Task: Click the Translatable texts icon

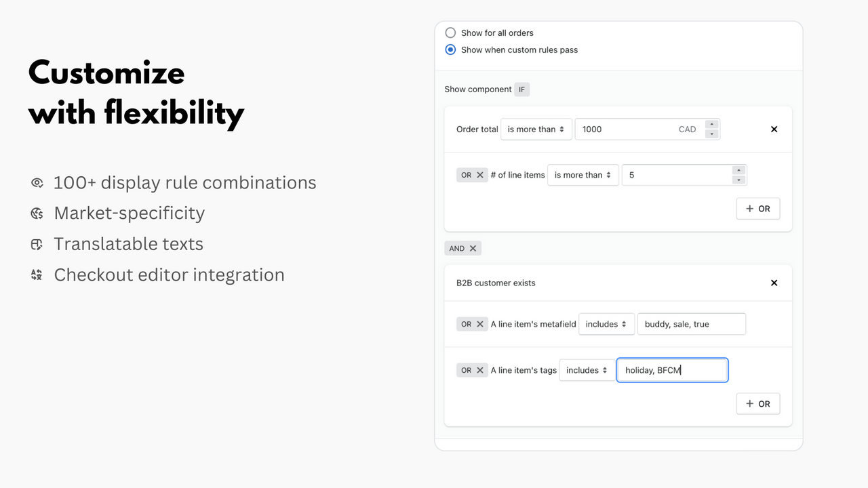Action: click(x=36, y=243)
